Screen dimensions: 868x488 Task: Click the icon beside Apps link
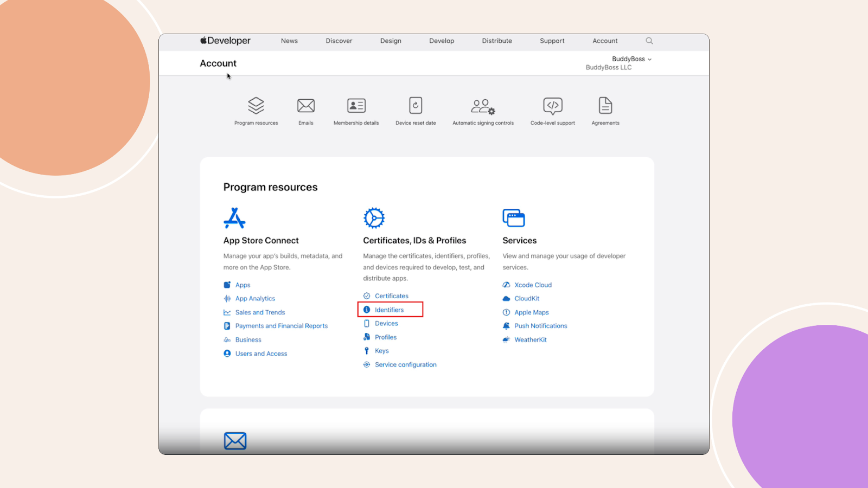click(x=227, y=285)
